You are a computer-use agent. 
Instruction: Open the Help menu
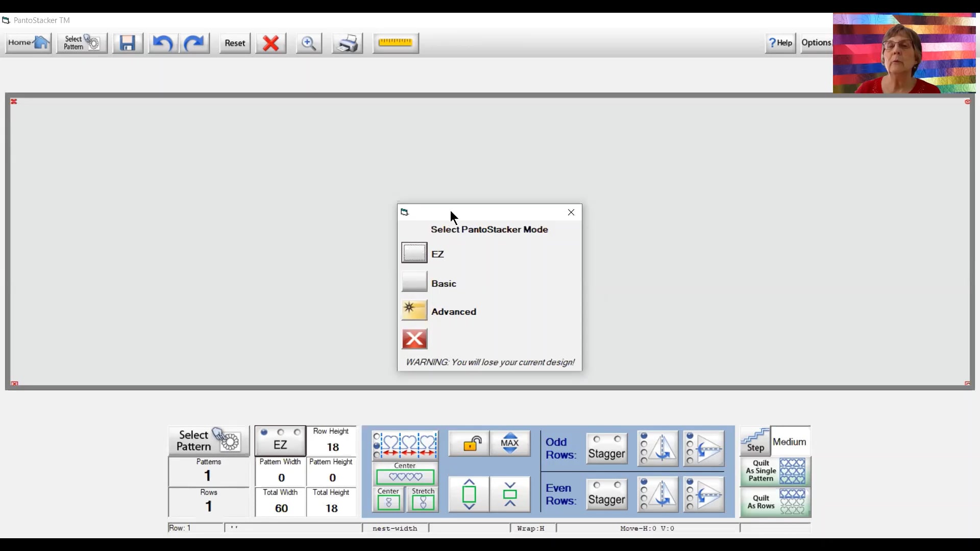click(x=780, y=43)
